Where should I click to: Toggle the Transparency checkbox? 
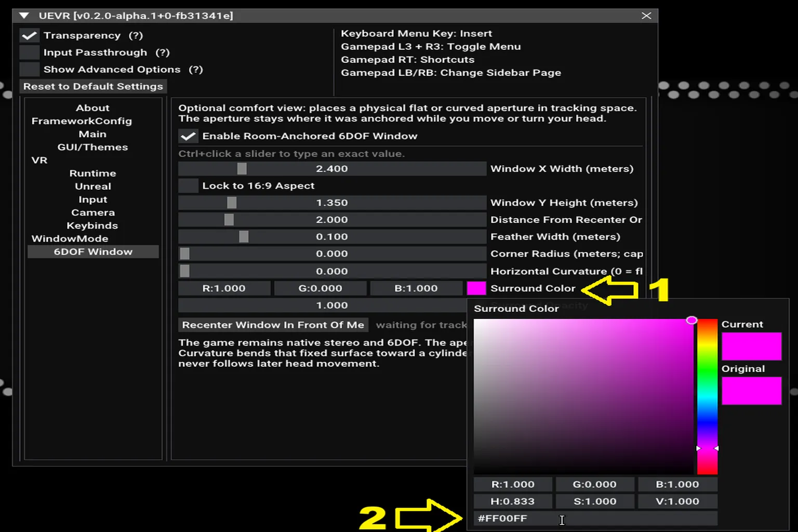29,35
